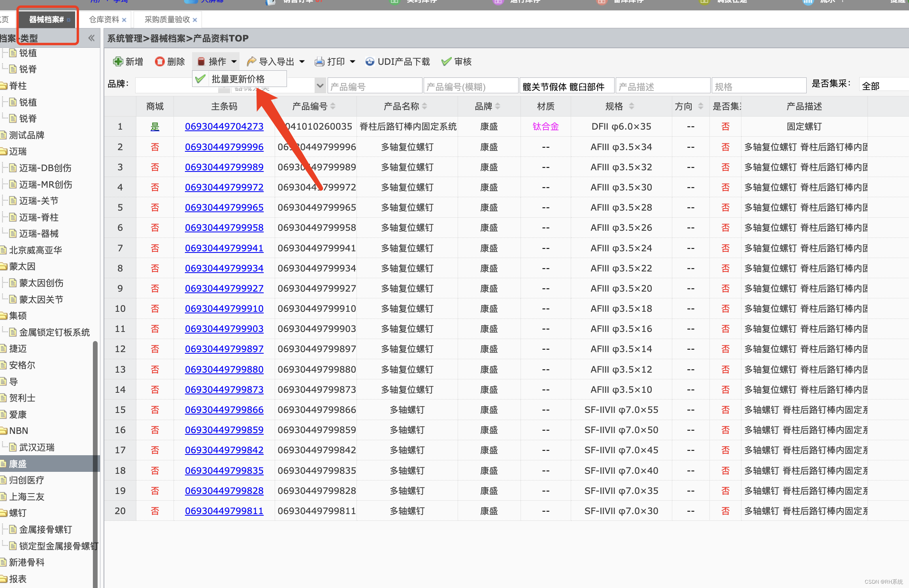Select 迈瑞-关节 in the tree
Viewport: 909px width, 588px height.
[39, 201]
